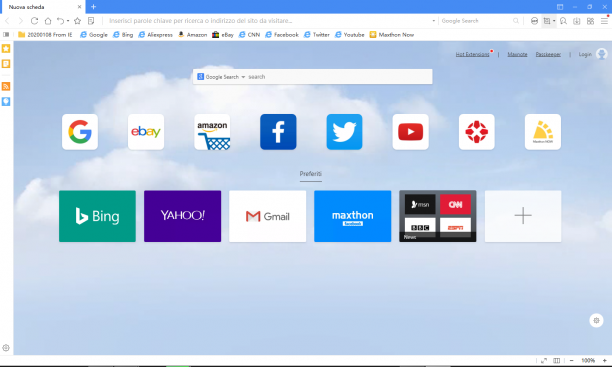This screenshot has width=612, height=367.
Task: Click the reload page icon in the toolbar
Action: [x=34, y=21]
